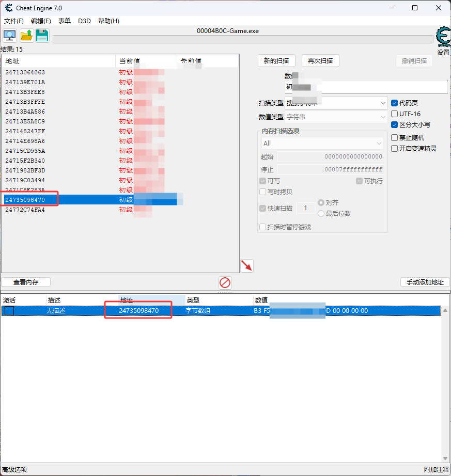The height and width of the screenshot is (476, 451).
Task: Click the 无描述 description cell
Action: 56,311
